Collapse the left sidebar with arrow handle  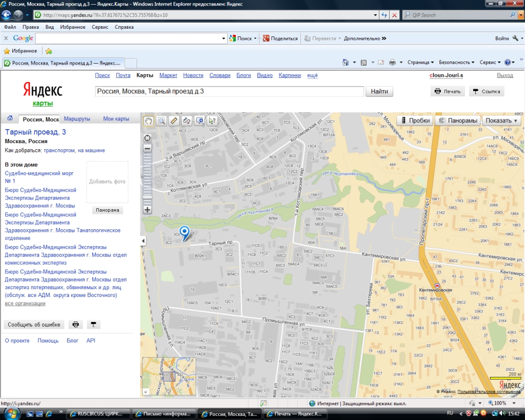(144, 241)
